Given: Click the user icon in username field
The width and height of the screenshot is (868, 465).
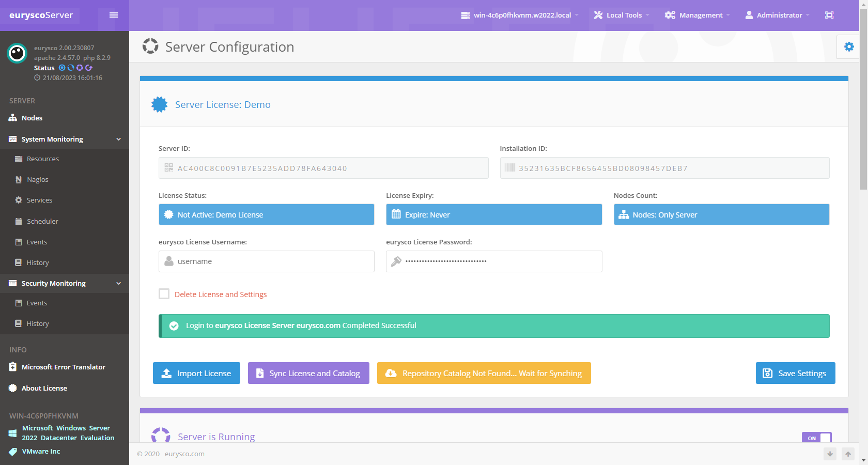Looking at the screenshot, I should 169,261.
